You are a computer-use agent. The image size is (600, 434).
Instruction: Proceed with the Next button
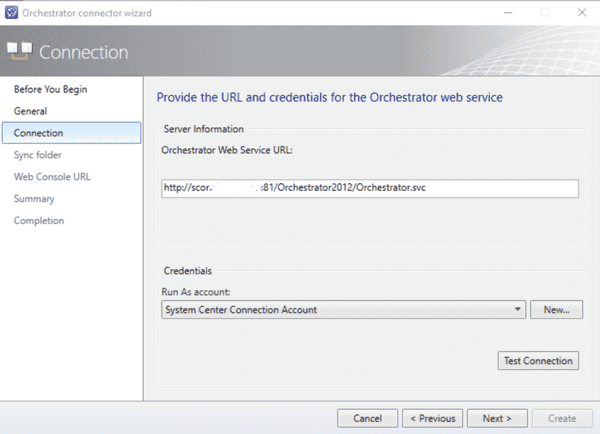click(x=497, y=418)
